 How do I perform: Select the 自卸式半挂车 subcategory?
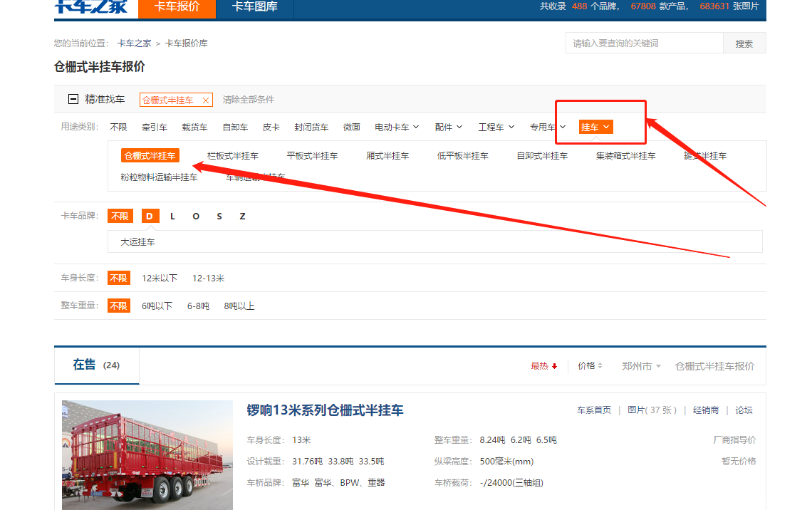coord(542,156)
